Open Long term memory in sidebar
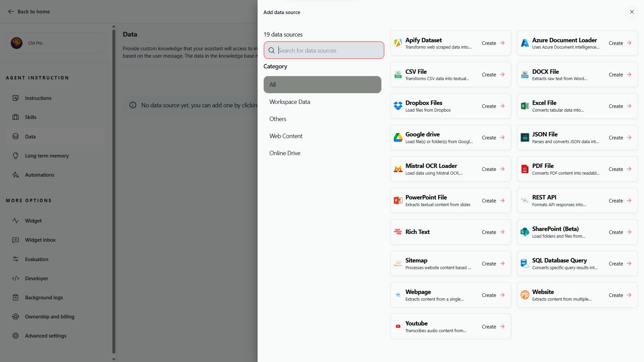Viewport: 644px width, 362px height. (x=47, y=156)
